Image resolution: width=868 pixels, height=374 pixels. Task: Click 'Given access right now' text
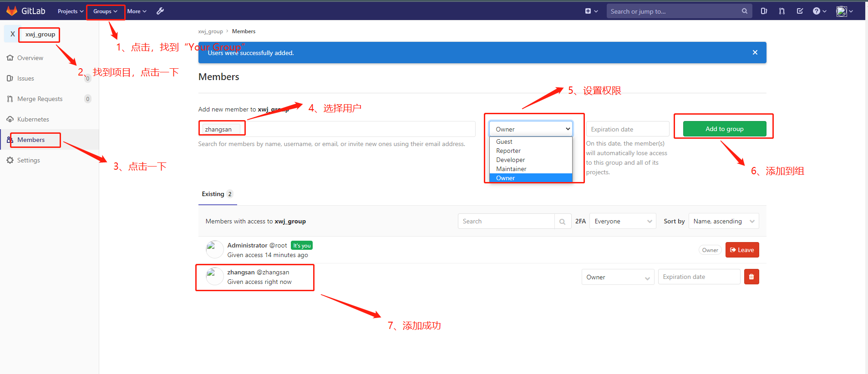click(259, 282)
